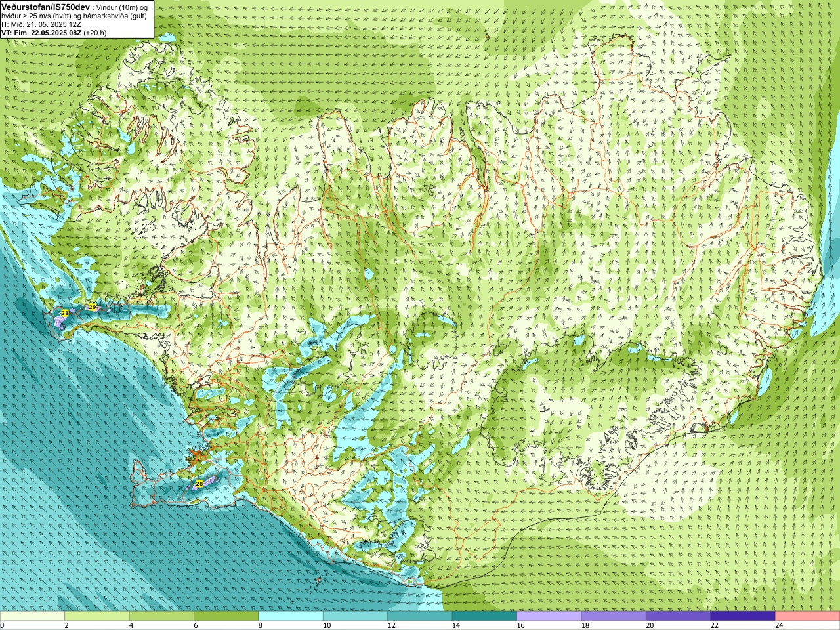Click the model title 'Veðurstofan/IS750dev'
This screenshot has width=840, height=630.
coord(46,7)
